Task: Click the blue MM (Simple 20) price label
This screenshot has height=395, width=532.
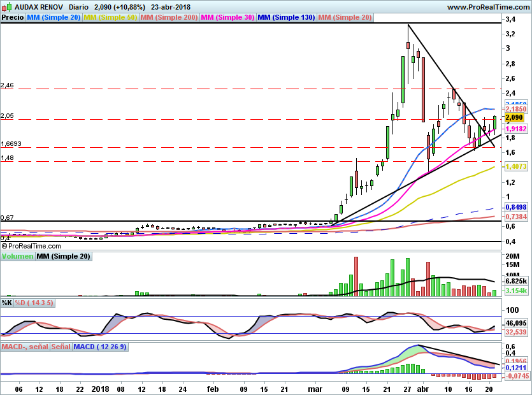Action: click(x=54, y=18)
